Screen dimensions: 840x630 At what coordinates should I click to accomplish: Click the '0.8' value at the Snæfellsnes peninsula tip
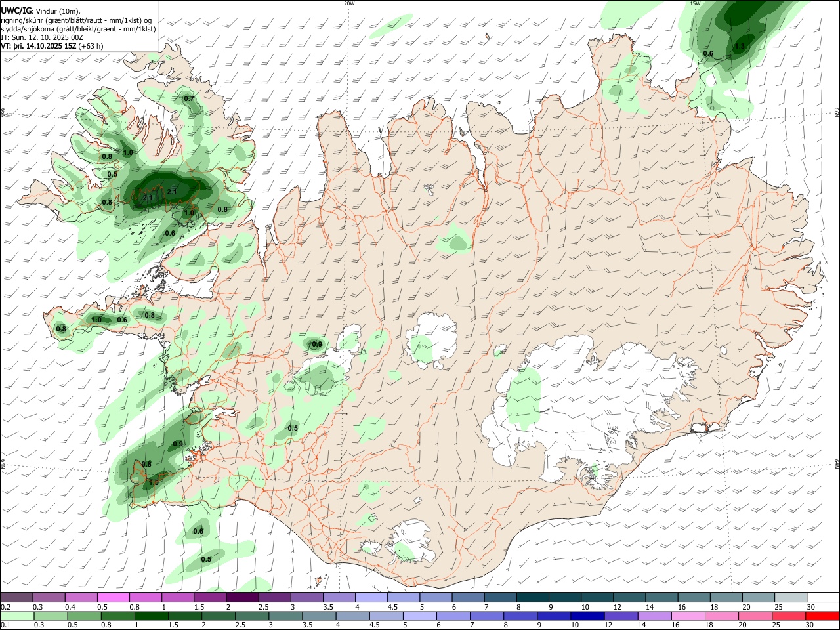[x=61, y=329]
